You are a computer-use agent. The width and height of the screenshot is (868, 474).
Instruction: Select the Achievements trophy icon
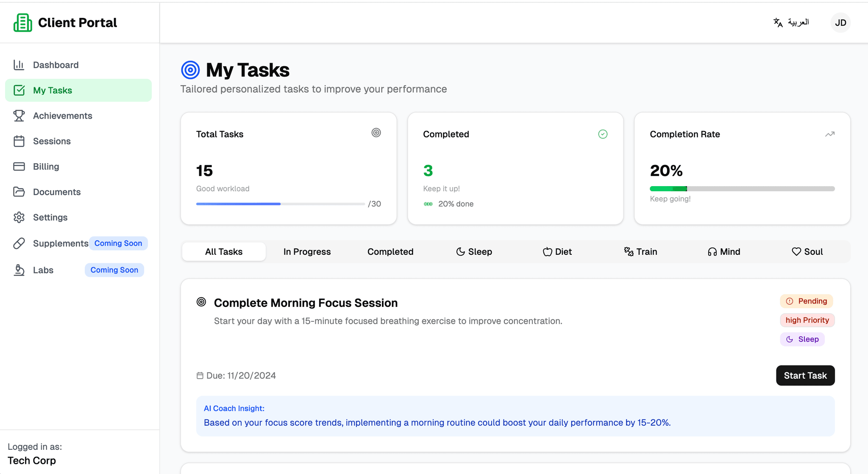pos(19,115)
